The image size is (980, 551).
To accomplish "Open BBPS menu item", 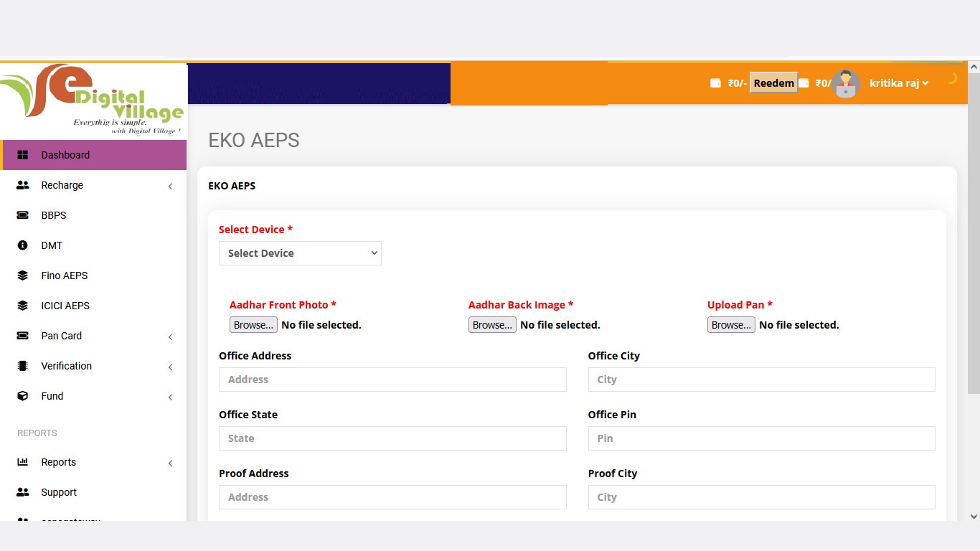I will point(93,215).
